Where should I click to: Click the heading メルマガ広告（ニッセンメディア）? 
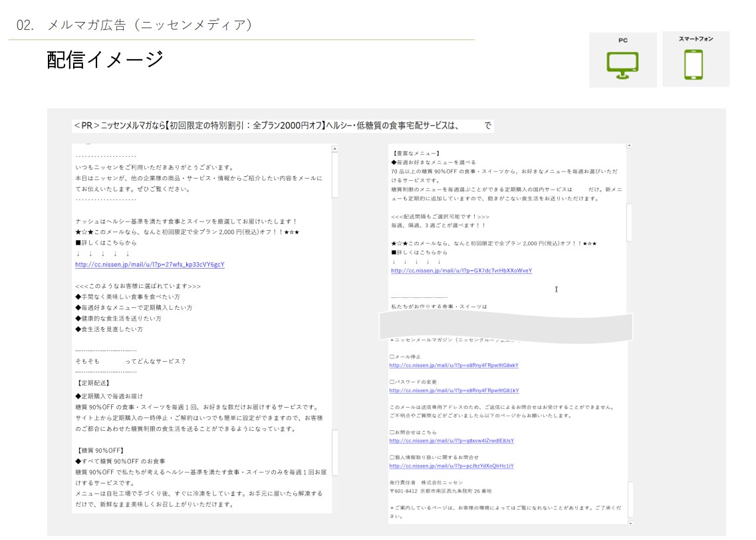click(150, 25)
